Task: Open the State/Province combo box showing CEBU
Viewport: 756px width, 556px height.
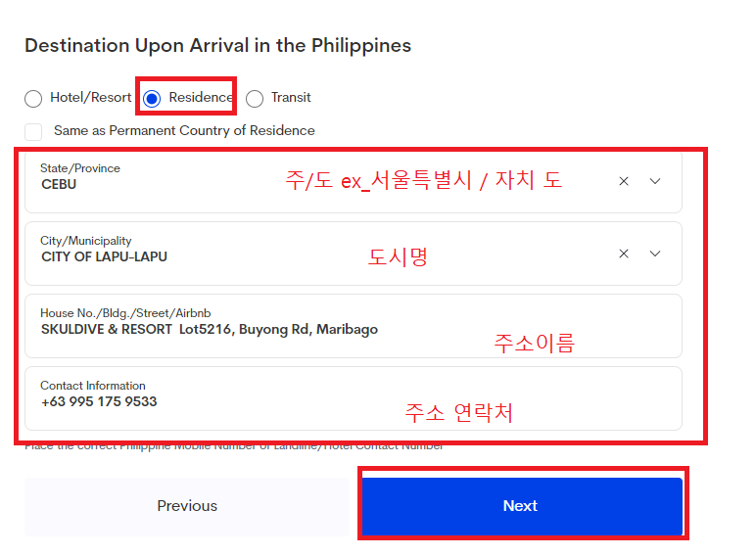Action: [x=354, y=181]
